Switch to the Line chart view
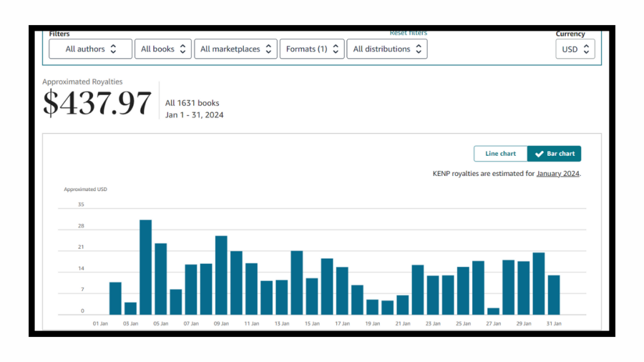Viewport: 644px width, 362px height. pyautogui.click(x=500, y=154)
